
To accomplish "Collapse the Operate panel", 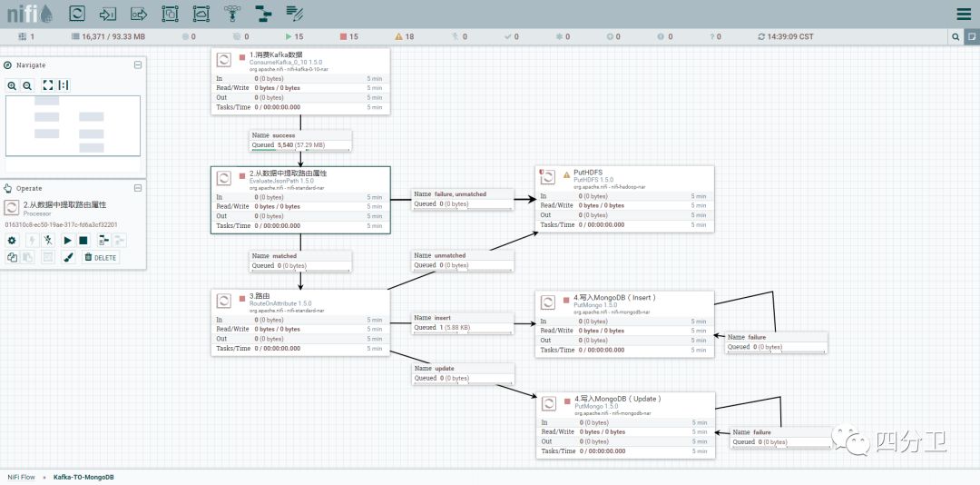I will (x=138, y=188).
